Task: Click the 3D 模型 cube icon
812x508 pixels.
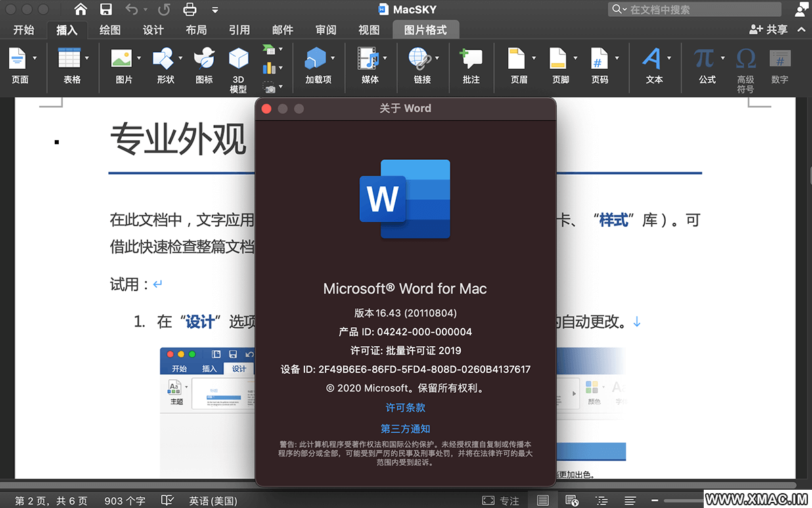Action: (238, 59)
